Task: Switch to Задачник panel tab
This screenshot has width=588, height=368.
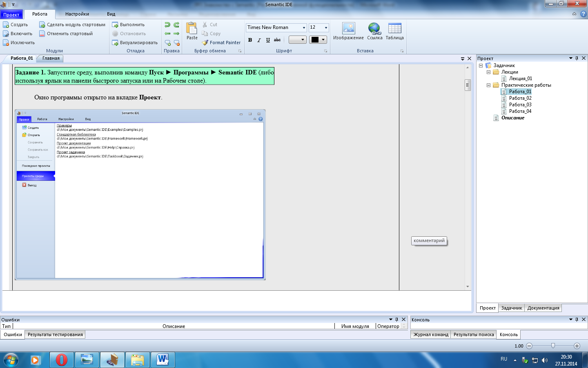Action: tap(512, 308)
